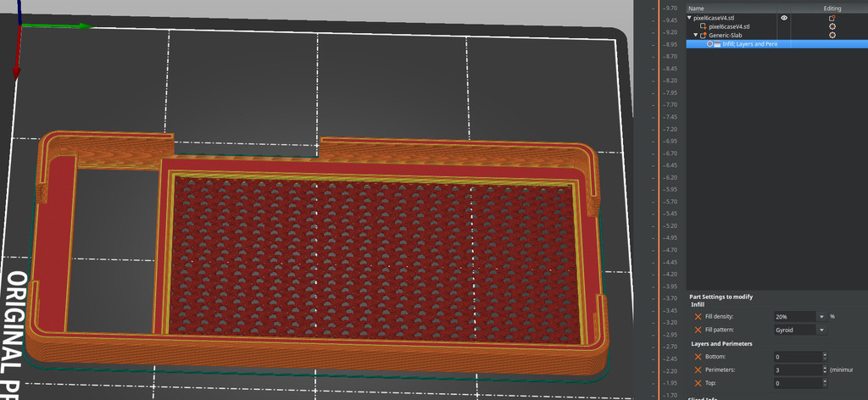This screenshot has width=868, height=400.
Task: Click the Editing column header
Action: point(832,8)
